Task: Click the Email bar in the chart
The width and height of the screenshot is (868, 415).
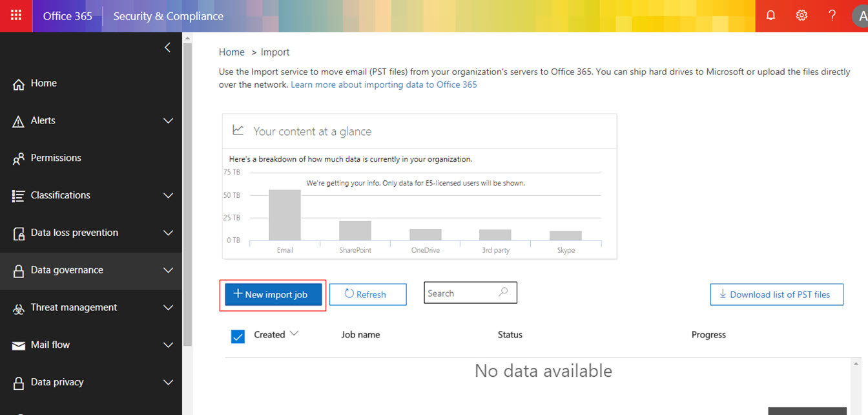Action: 285,215
